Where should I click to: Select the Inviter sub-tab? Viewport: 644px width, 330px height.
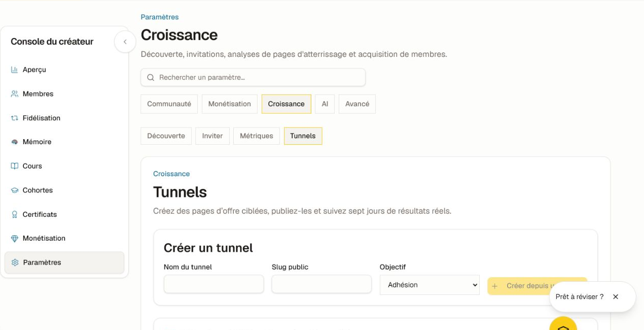[x=212, y=136]
